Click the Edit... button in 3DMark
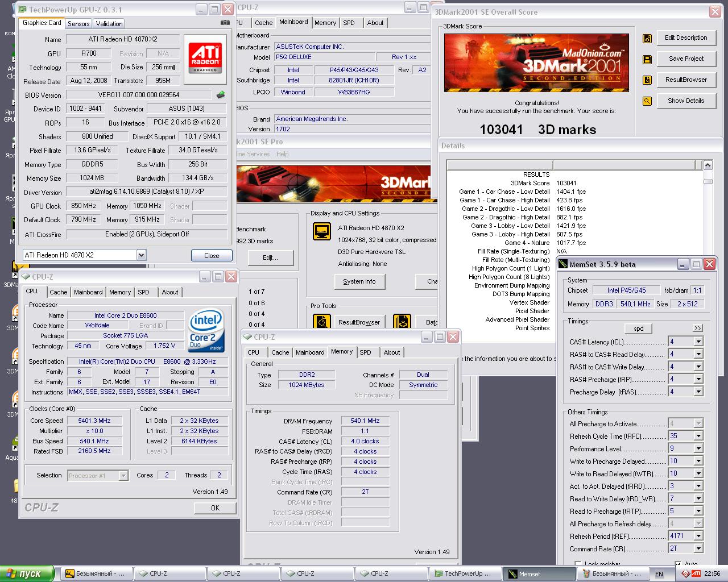The height and width of the screenshot is (582, 728). click(270, 257)
